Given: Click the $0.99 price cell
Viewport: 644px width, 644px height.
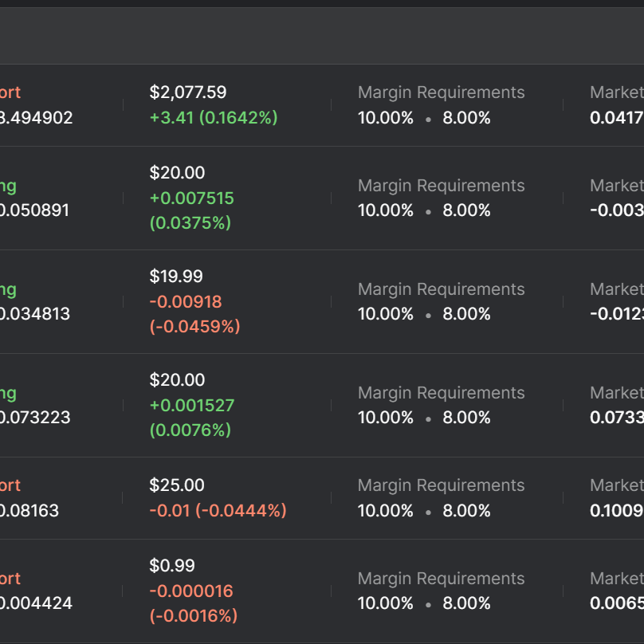Looking at the screenshot, I should tap(172, 566).
